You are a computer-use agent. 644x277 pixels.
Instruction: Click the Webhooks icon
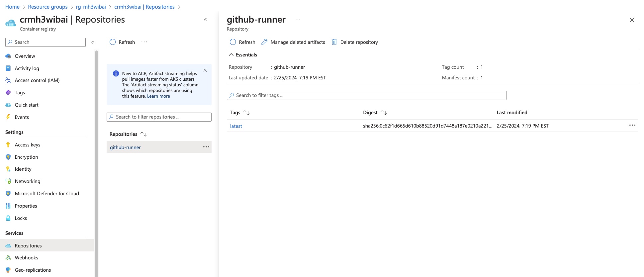pos(8,258)
